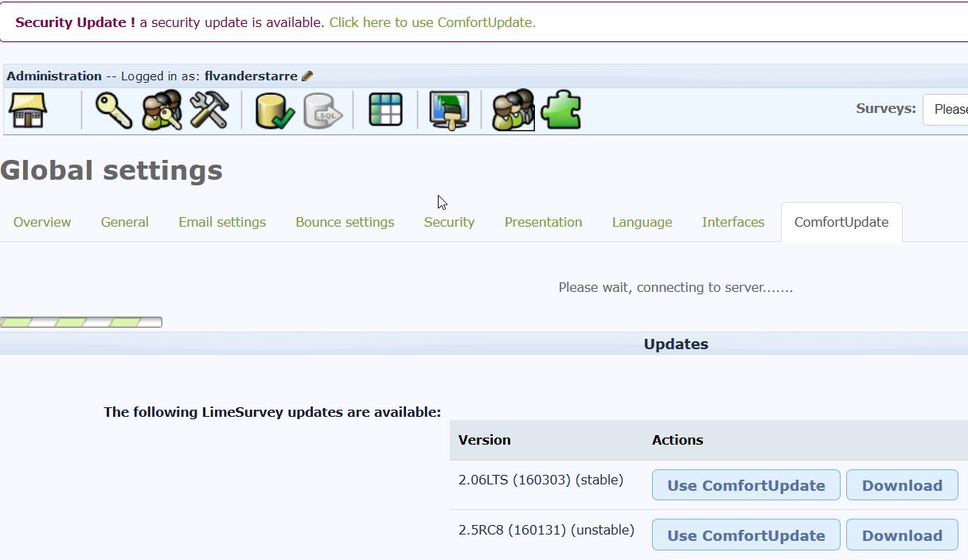Click 'Click here to use ComfortUpdate' link

point(432,22)
